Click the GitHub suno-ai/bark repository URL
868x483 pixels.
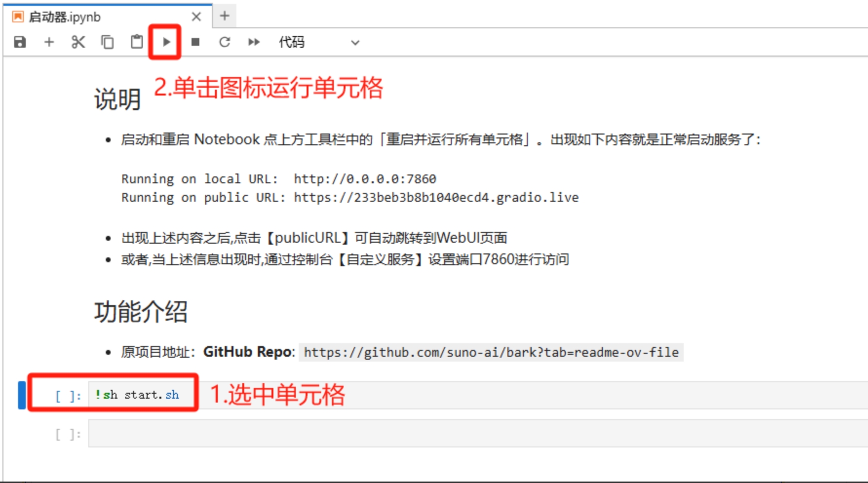point(491,352)
